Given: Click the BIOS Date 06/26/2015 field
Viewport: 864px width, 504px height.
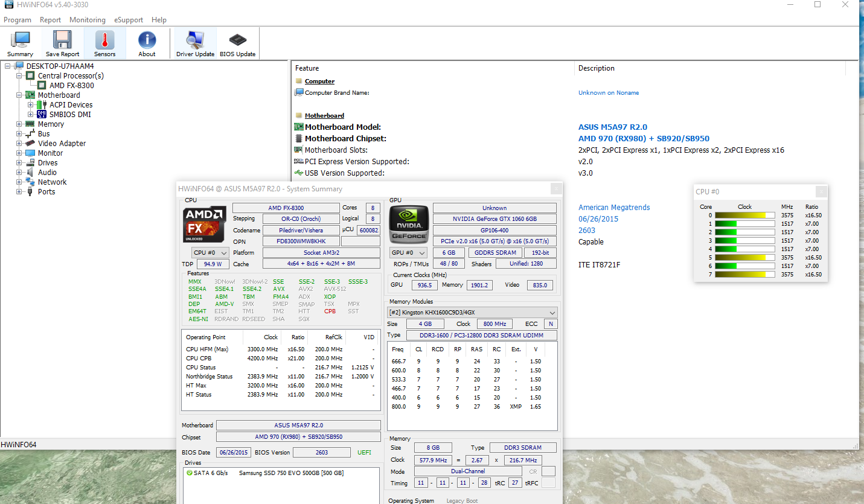Looking at the screenshot, I should point(233,453).
